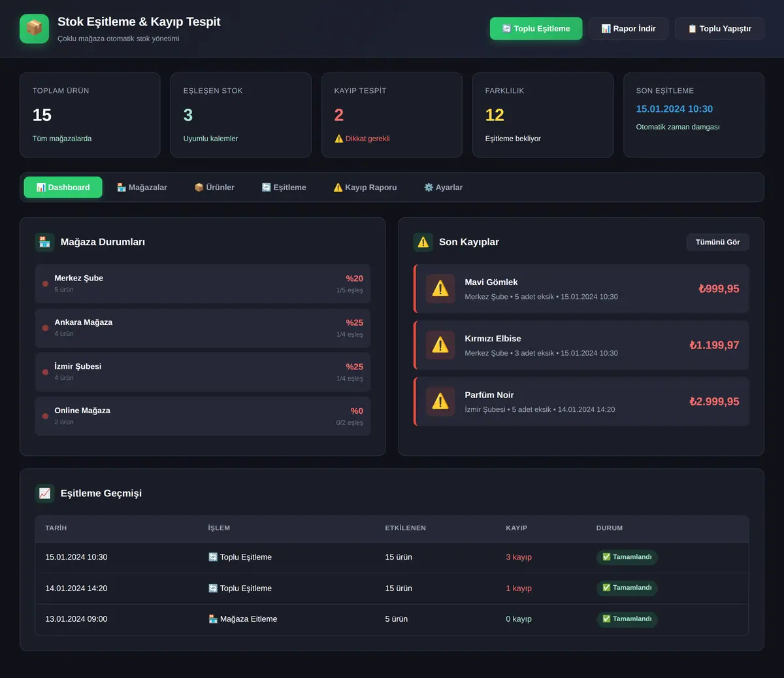Click the red status dot for Ankara Mağaza

[x=45, y=328]
